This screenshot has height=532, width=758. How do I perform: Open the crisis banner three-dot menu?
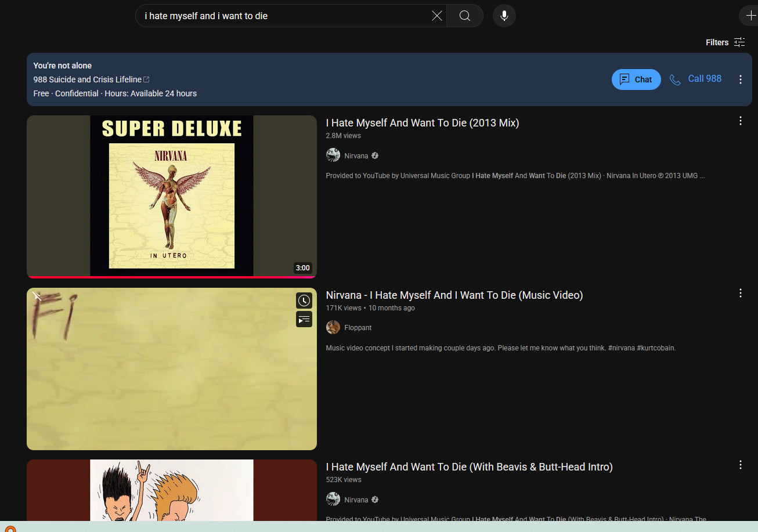740,79
